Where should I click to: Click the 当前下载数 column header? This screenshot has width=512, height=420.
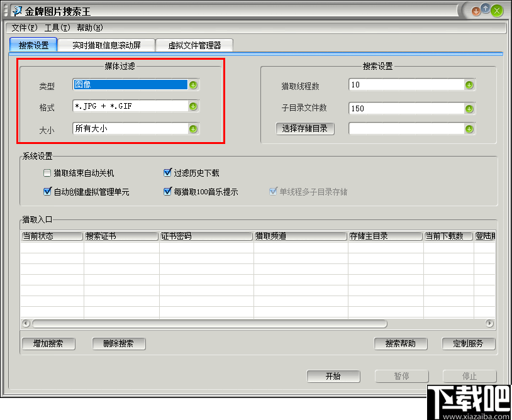click(x=448, y=236)
